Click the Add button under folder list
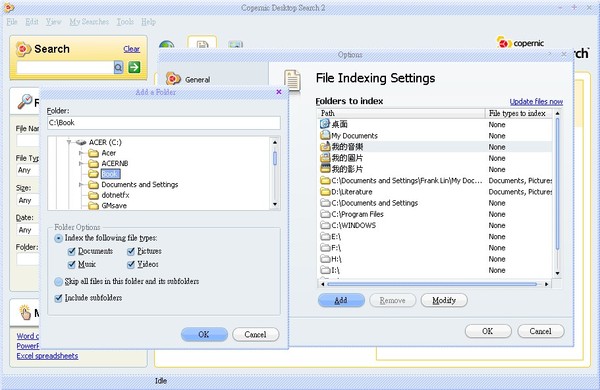 coord(341,300)
